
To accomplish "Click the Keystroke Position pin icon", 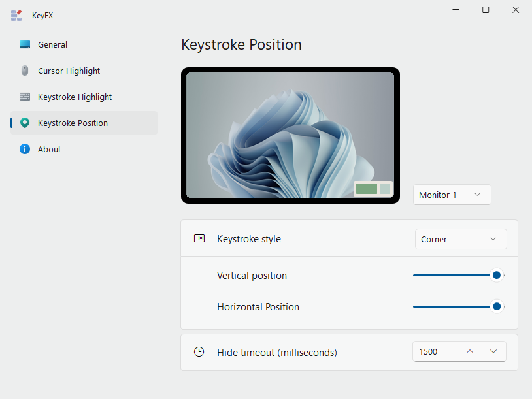I will click(x=25, y=123).
